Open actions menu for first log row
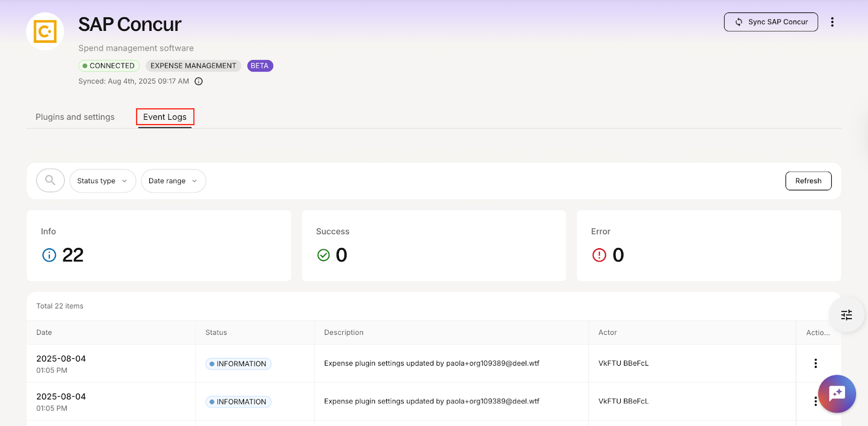Viewport: 868px width, 426px height. pos(815,363)
